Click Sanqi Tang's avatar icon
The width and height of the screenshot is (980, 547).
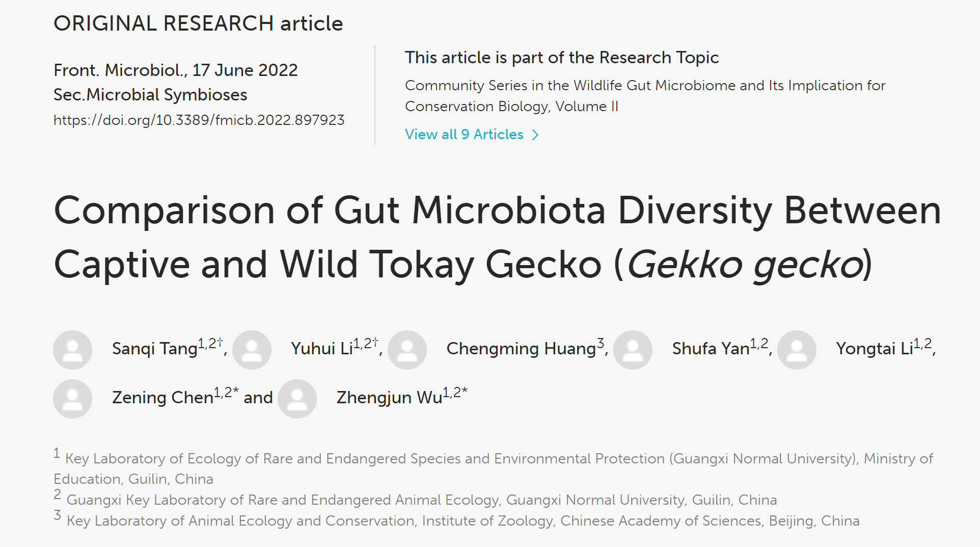[x=72, y=350]
